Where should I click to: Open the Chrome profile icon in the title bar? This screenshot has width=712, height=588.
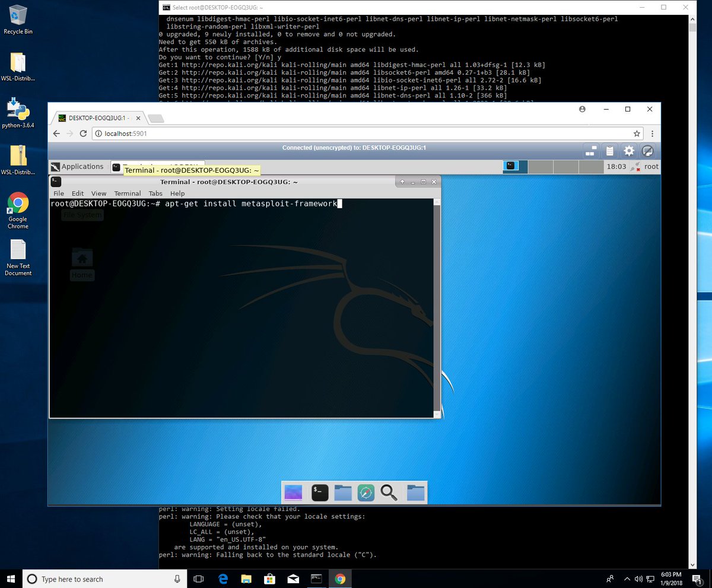click(582, 109)
